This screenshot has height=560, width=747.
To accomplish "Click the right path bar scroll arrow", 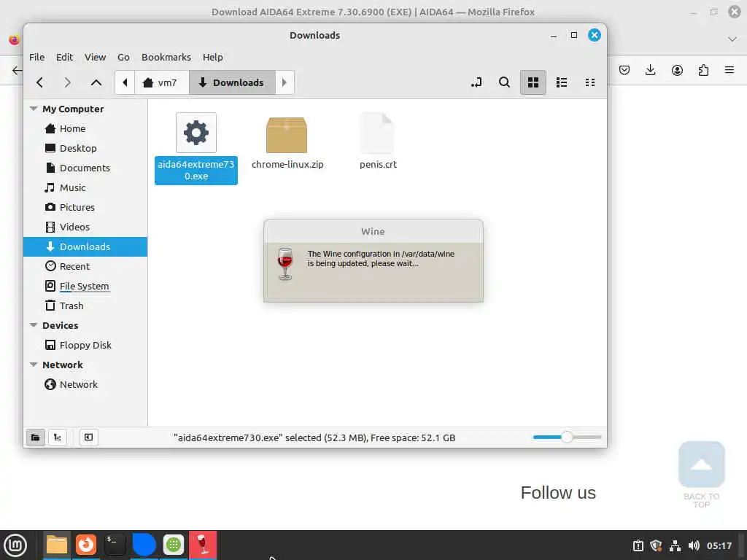I will coord(285,82).
